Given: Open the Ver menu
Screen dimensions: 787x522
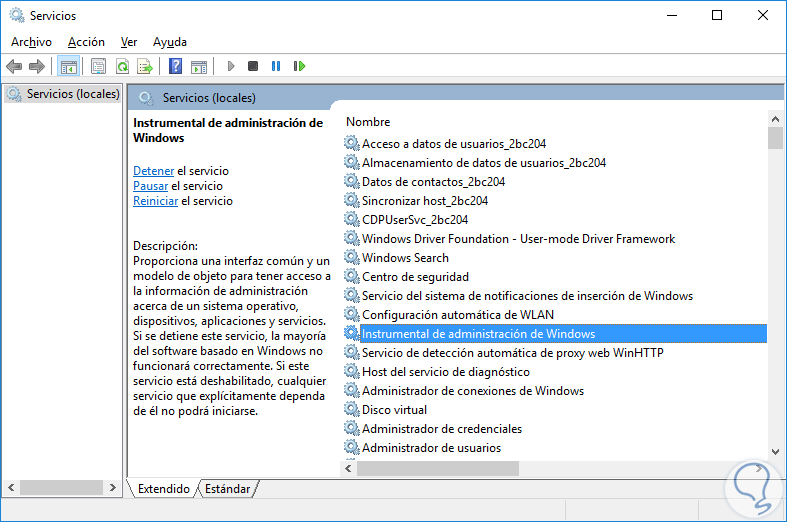Looking at the screenshot, I should [129, 42].
